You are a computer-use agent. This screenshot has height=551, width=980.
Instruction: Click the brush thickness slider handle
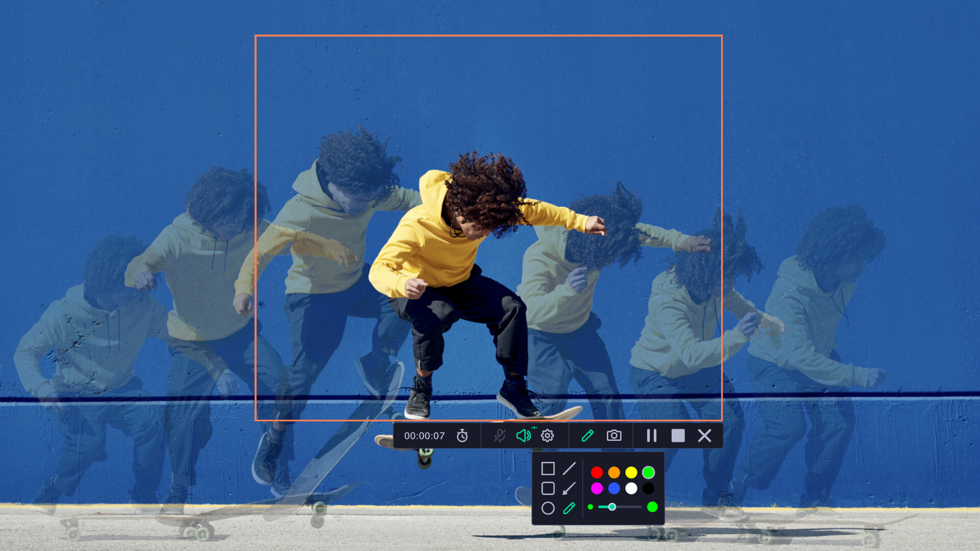612,507
